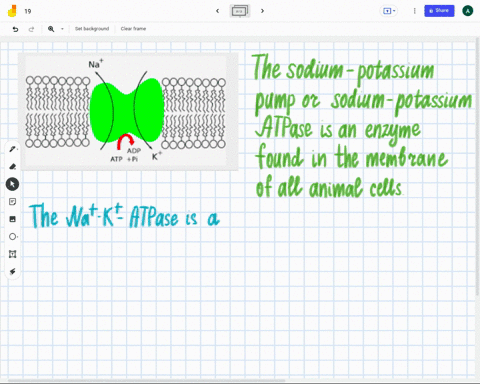The image size is (480, 384).
Task: Open the zoom magnifier tool
Action: (x=51, y=29)
